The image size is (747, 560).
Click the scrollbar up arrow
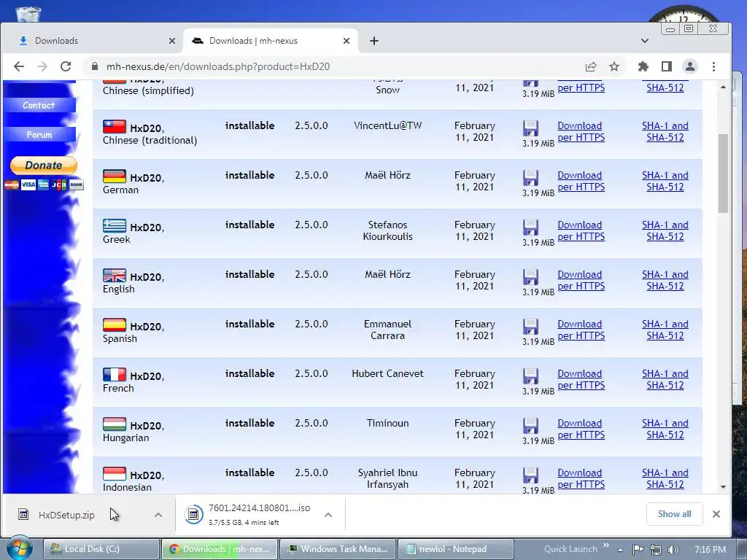[723, 87]
